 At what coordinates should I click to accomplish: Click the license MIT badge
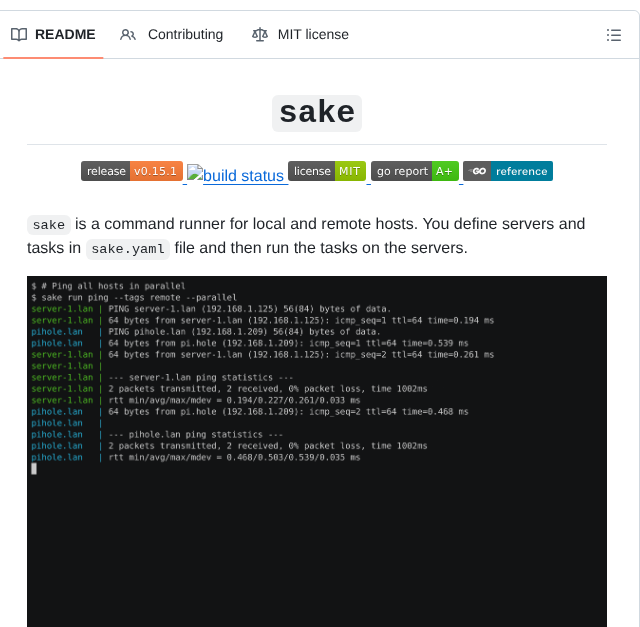[327, 171]
